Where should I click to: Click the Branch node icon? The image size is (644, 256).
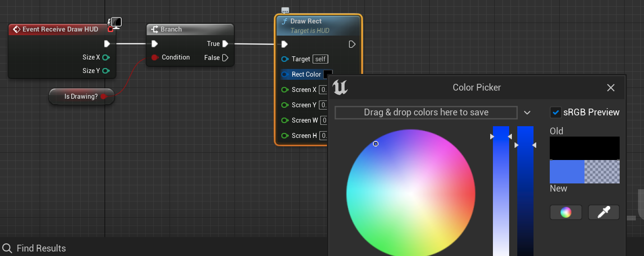(x=155, y=29)
